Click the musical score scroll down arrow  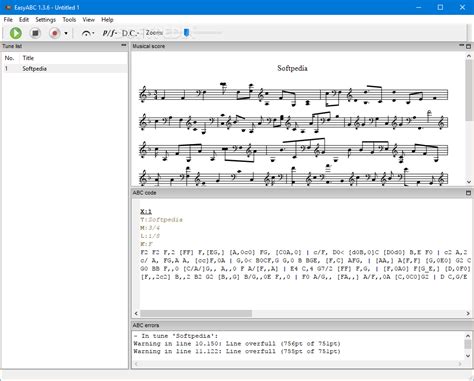pos(469,182)
